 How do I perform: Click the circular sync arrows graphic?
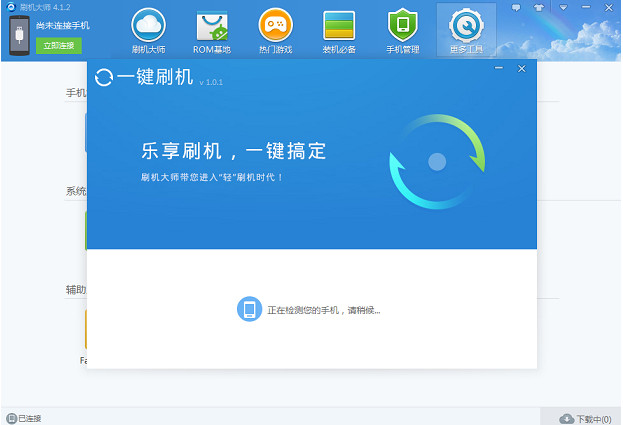tap(437, 162)
